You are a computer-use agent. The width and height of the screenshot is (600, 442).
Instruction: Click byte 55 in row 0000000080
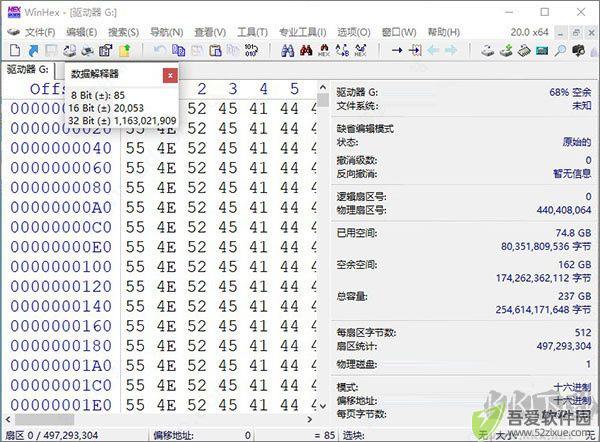135,188
